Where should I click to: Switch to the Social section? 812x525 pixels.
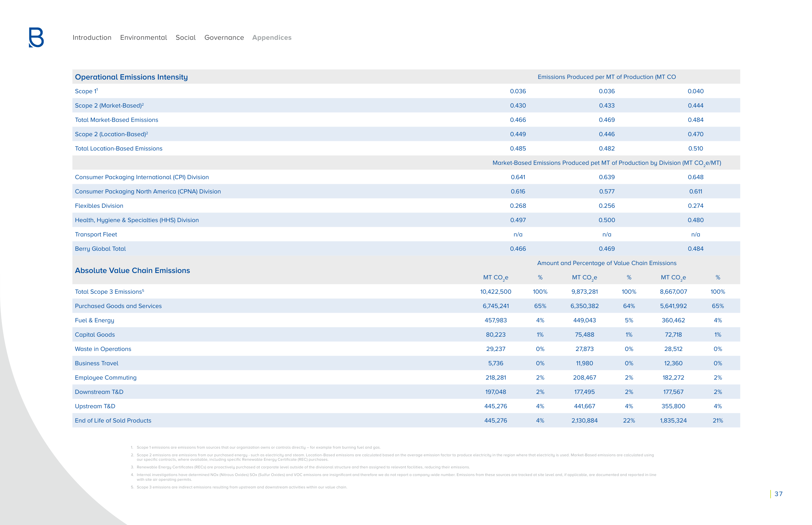point(186,38)
